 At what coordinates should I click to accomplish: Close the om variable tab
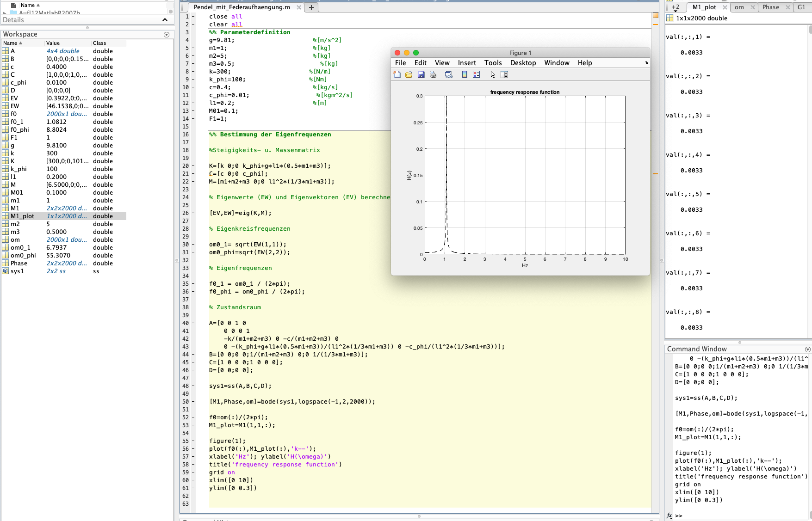click(753, 7)
